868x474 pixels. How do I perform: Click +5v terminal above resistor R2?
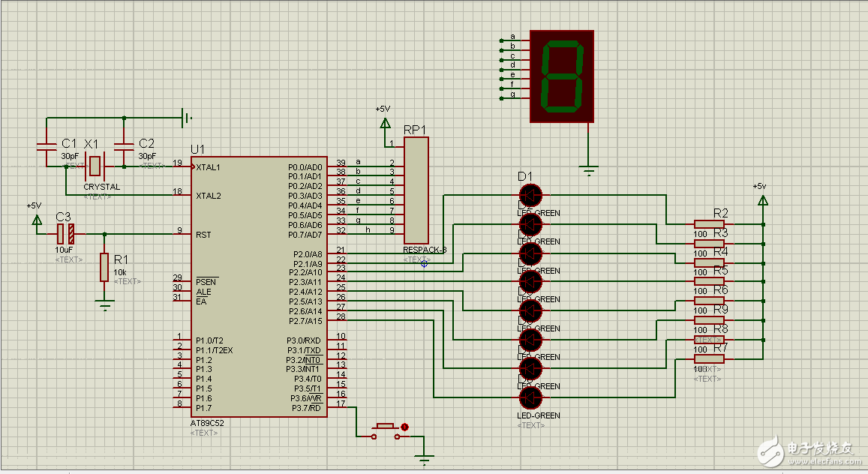point(763,200)
